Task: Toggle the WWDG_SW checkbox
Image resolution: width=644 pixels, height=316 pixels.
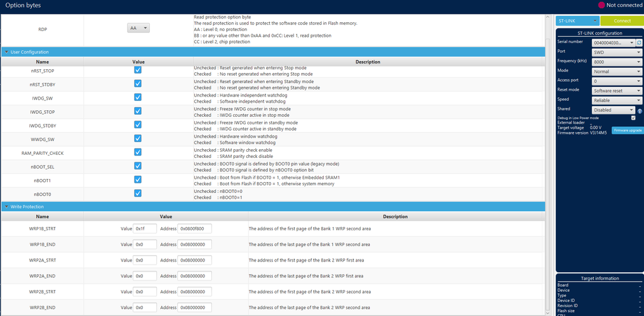Action: click(138, 138)
